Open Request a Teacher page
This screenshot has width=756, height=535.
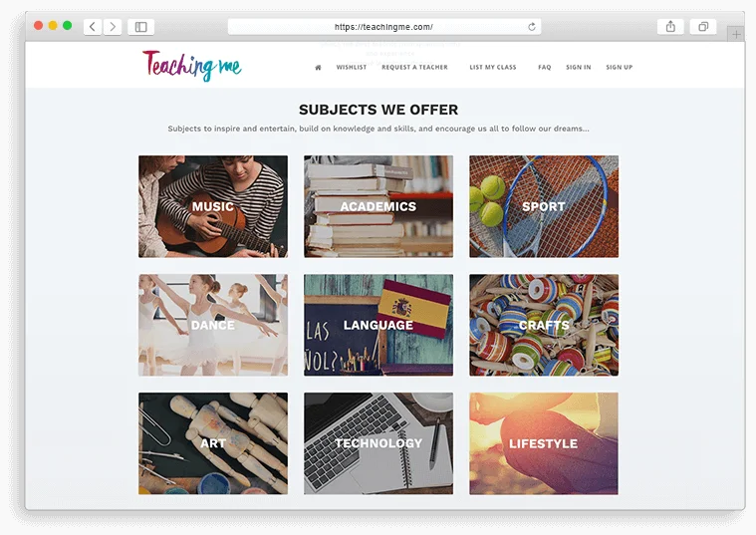[414, 67]
